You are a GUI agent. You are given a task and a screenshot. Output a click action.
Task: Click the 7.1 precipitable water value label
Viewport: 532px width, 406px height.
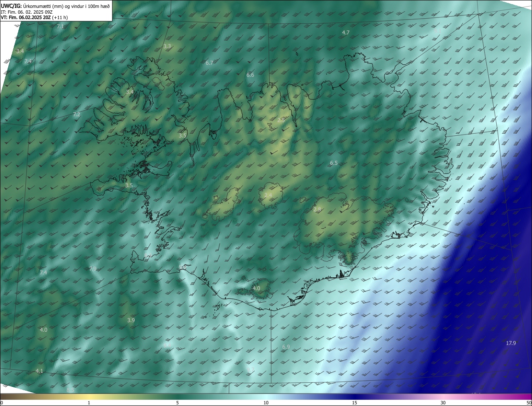pyautogui.click(x=60, y=26)
